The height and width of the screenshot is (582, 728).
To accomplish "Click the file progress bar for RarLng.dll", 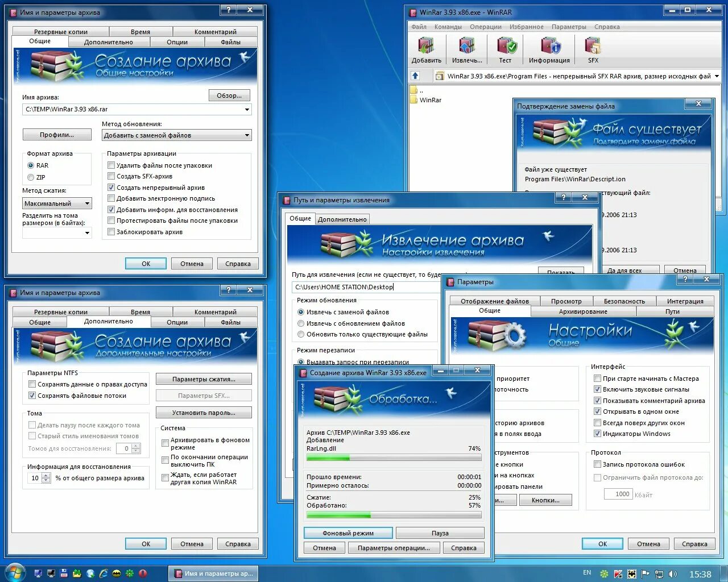I will 394,458.
